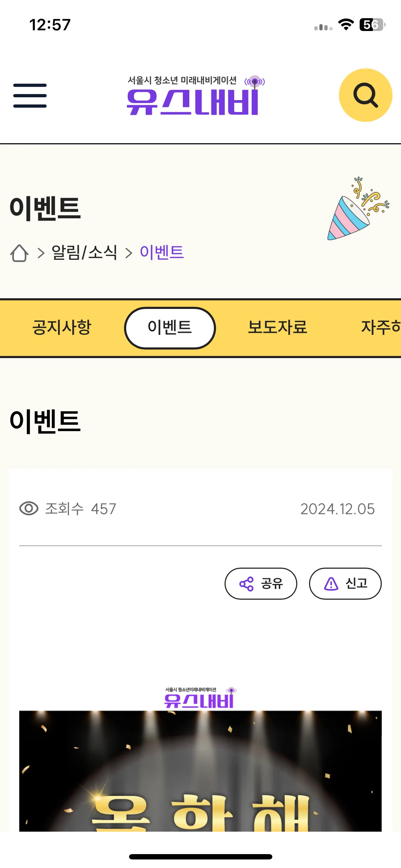The image size is (401, 868).
Task: Select the 이벤트 tab
Action: point(170,328)
